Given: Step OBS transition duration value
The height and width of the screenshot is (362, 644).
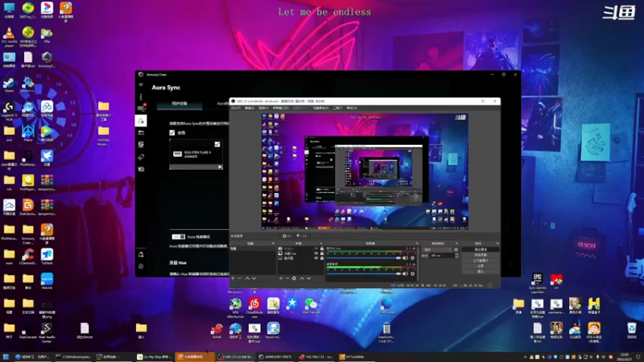Looking at the screenshot, I should click(x=457, y=255).
